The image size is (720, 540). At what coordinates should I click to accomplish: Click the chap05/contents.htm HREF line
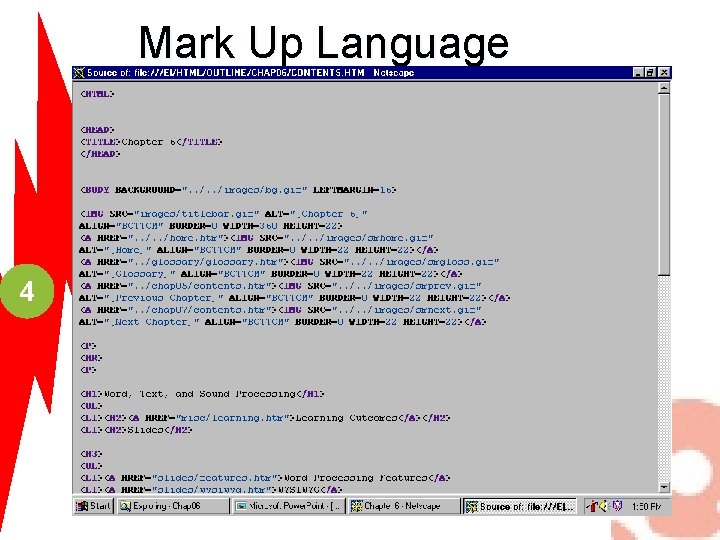(x=280, y=286)
